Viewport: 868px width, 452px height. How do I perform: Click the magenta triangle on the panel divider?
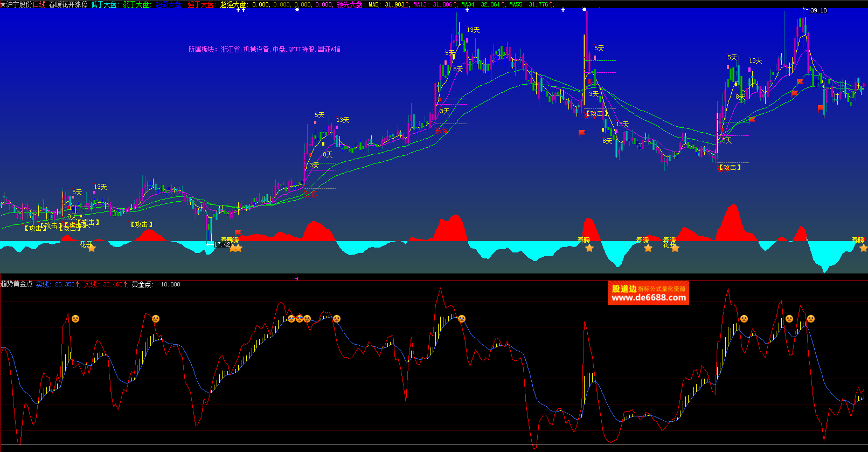coord(296,278)
